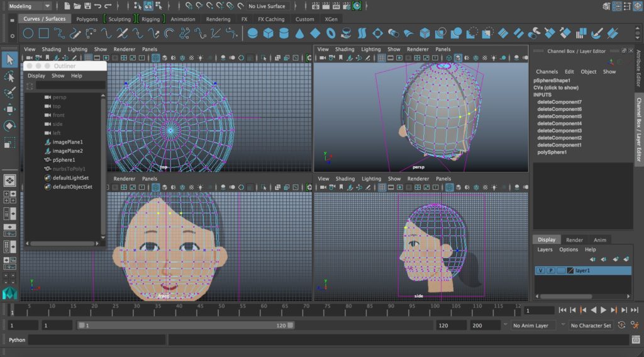
Task: Open the Render layer tab
Action: click(574, 240)
